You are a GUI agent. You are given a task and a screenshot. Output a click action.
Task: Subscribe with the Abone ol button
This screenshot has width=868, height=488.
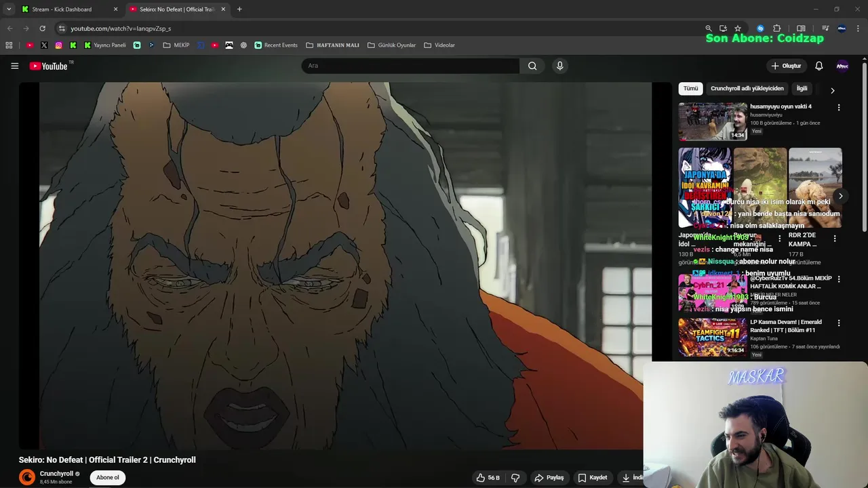tap(107, 477)
